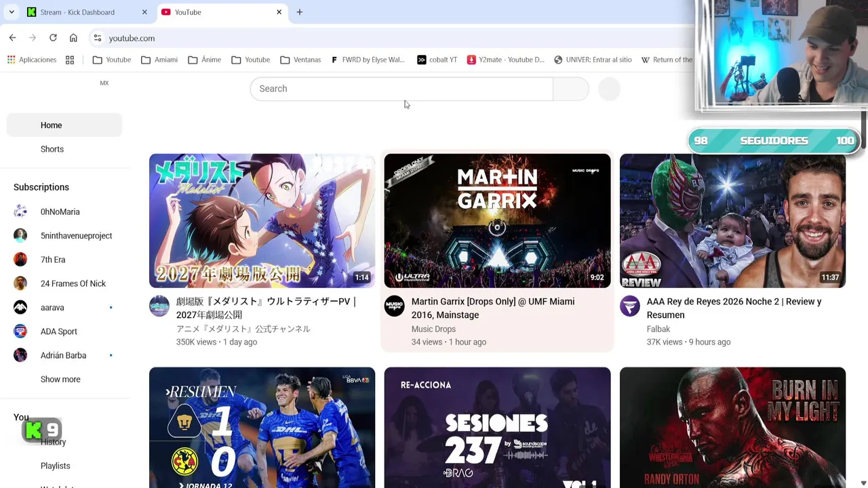Open the Return of the bookmark
The image size is (868, 488).
[x=667, y=60]
